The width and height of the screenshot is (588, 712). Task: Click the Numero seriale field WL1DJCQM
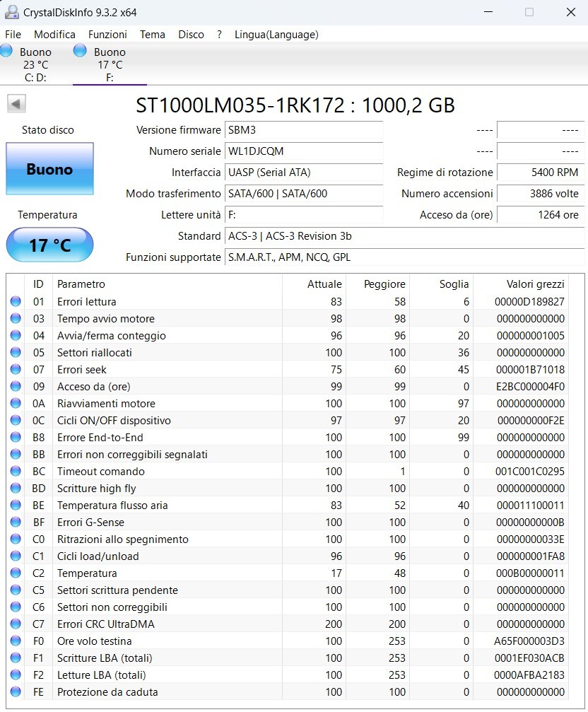tap(304, 151)
